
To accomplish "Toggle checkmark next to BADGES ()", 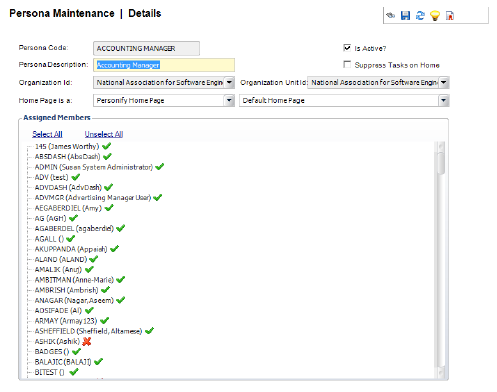I will coord(76,351).
